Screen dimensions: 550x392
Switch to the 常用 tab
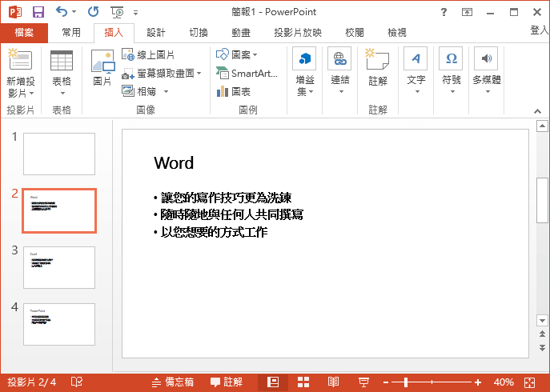point(71,33)
